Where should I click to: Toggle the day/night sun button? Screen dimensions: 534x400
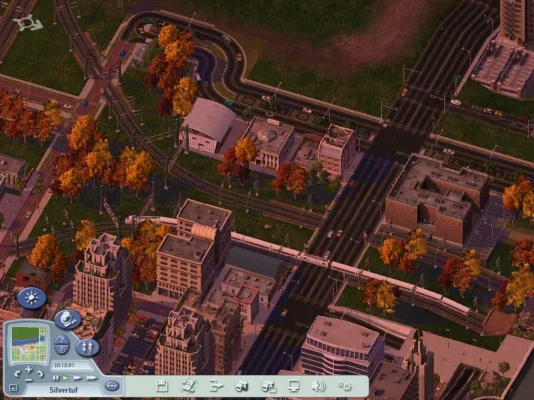(x=32, y=298)
